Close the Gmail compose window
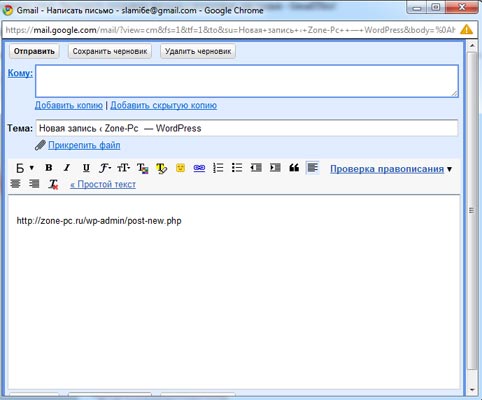Viewport: 482px width, 400px height. [462, 7]
